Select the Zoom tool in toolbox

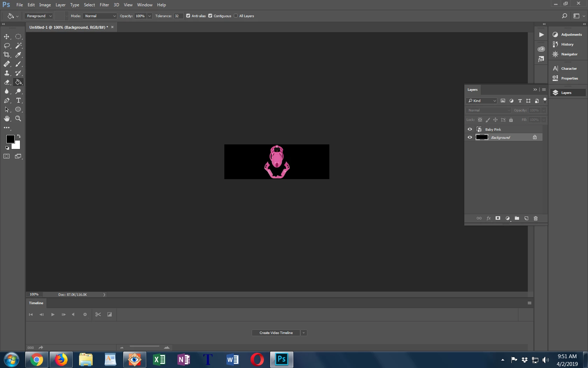coord(18,118)
